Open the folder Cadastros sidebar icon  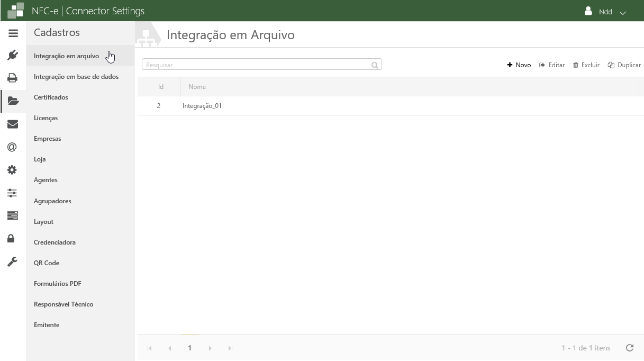13,101
